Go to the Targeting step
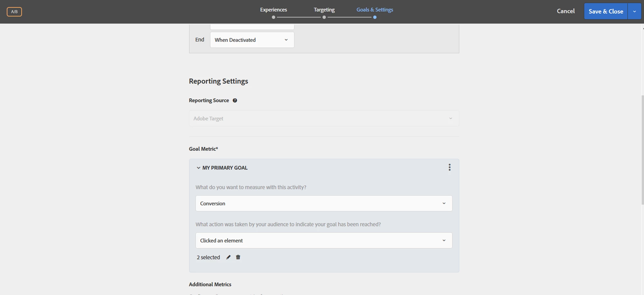This screenshot has height=295, width=644. coord(324,10)
